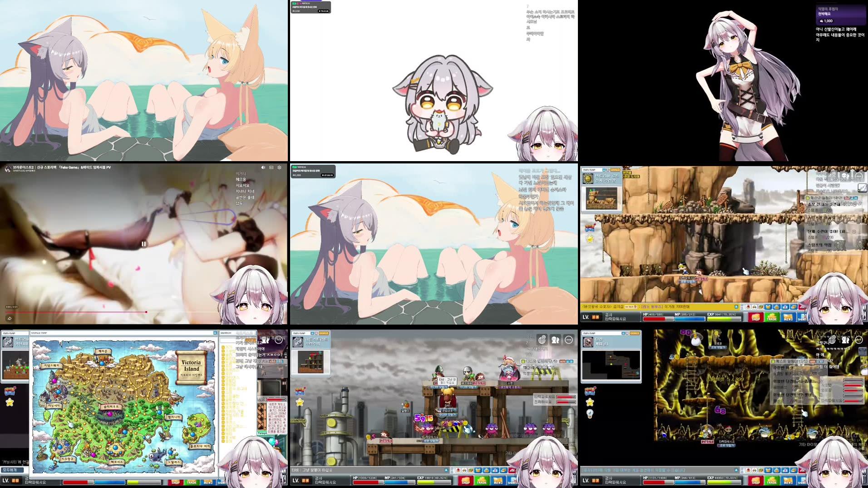The height and width of the screenshot is (488, 868).
Task: Click the live status badge on chibi stream
Action: tap(295, 3)
